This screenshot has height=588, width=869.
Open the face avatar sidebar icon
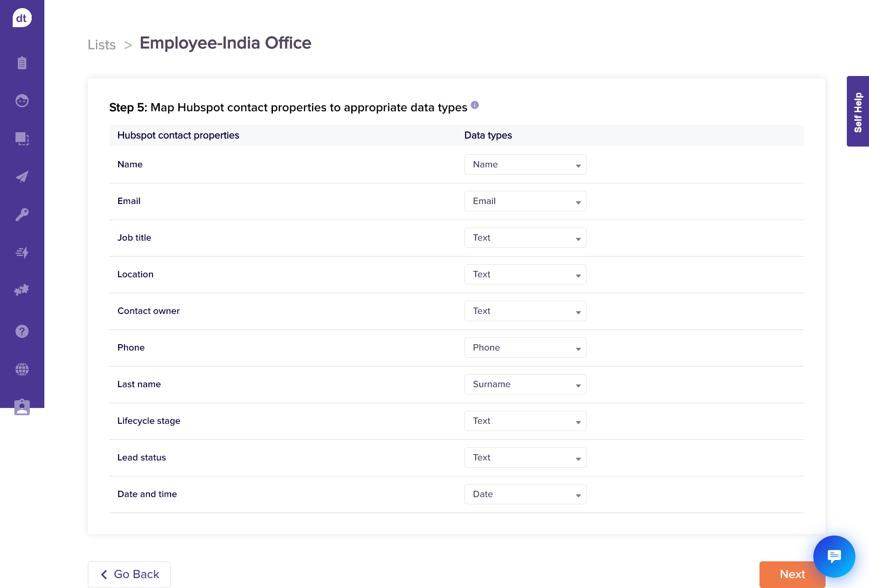pos(22,100)
